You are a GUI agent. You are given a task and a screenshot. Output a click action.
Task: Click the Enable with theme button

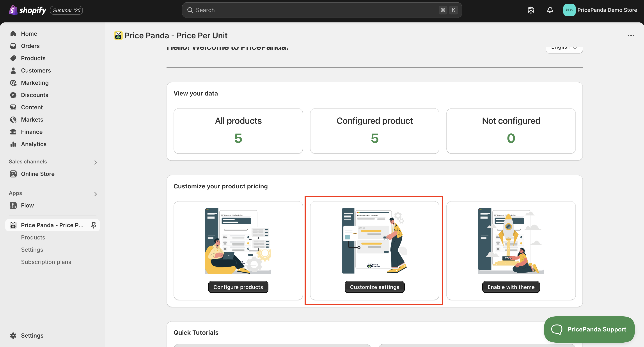[511, 287]
